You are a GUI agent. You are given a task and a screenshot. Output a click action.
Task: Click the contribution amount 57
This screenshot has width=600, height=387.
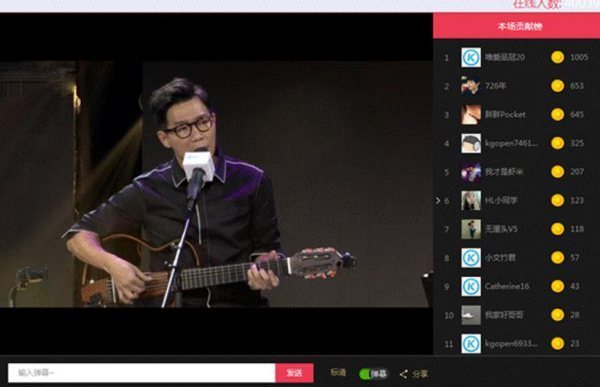click(575, 258)
